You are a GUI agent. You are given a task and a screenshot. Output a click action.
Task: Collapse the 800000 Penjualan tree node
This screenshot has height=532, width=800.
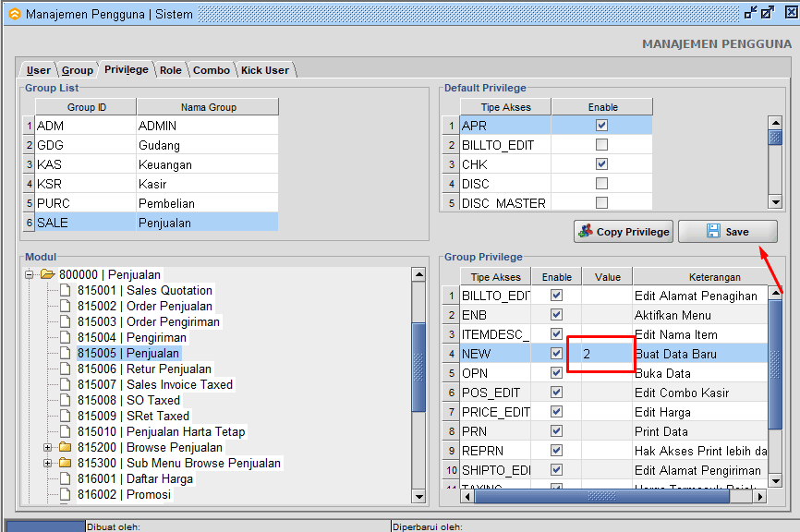[x=30, y=274]
